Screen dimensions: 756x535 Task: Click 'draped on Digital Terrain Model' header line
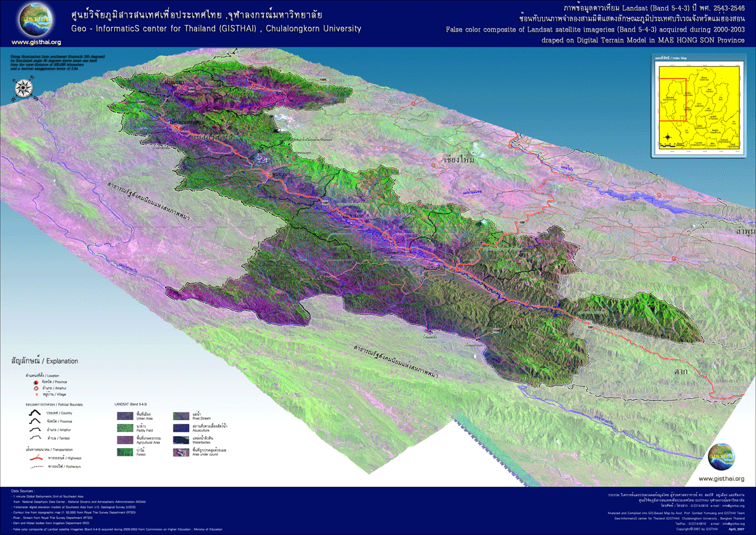coord(643,40)
